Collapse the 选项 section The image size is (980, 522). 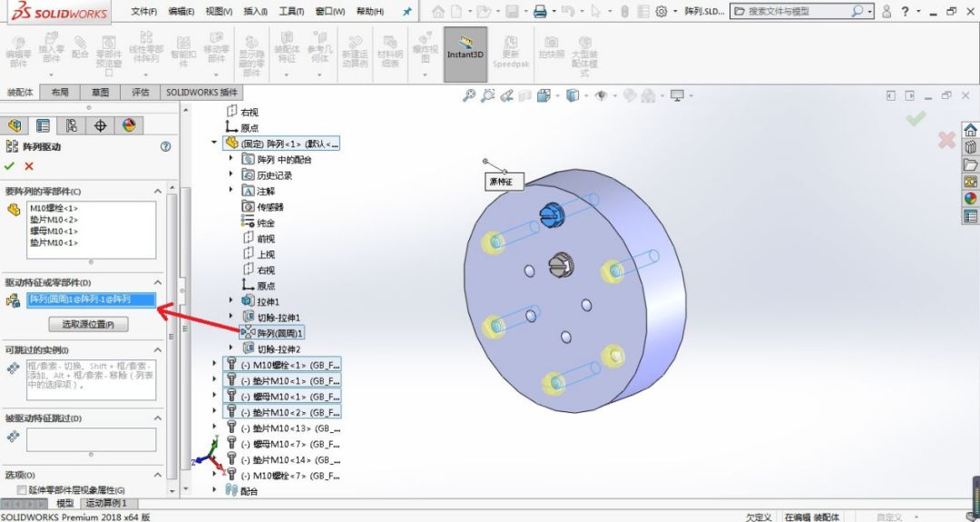158,475
